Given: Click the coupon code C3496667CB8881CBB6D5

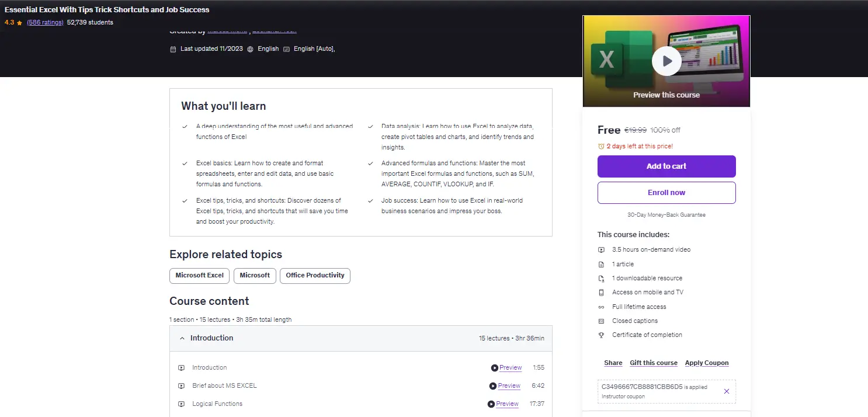Looking at the screenshot, I should tap(642, 387).
